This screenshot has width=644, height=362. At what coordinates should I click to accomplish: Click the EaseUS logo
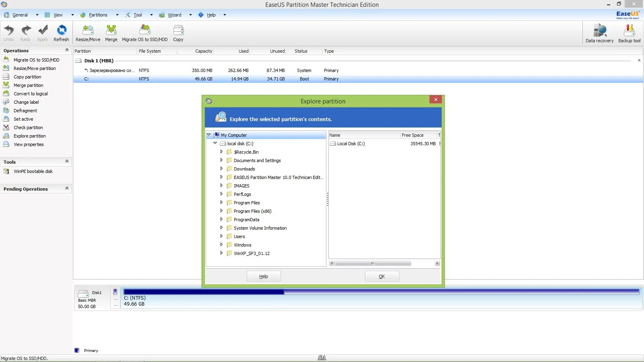(627, 15)
